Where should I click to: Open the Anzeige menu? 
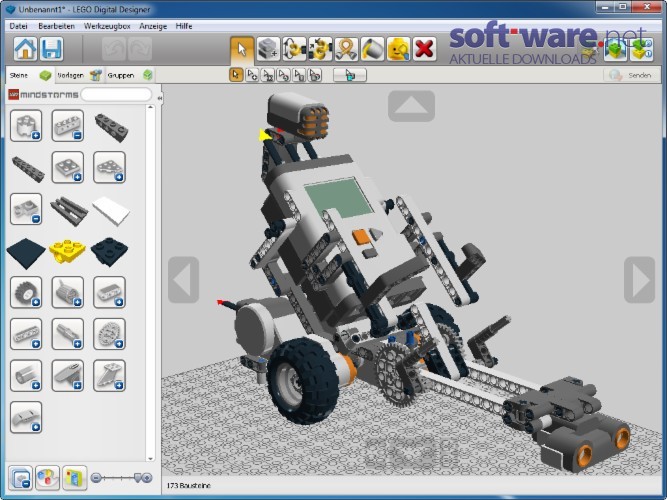pos(153,26)
